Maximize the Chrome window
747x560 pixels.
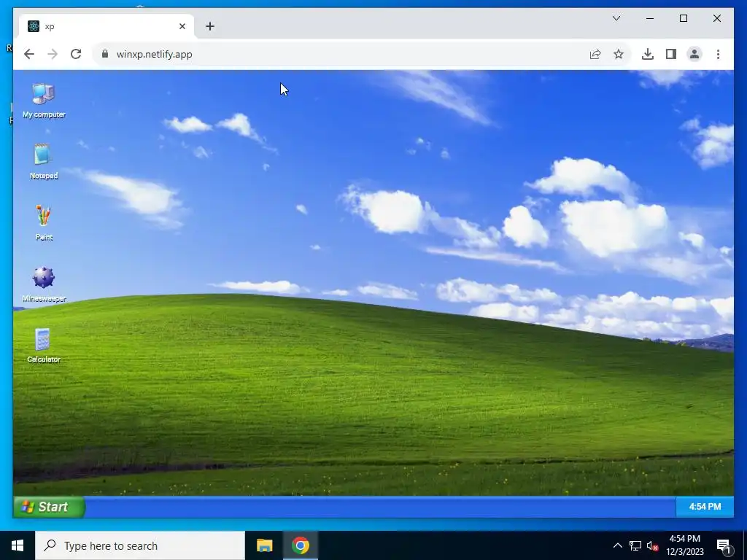[x=683, y=18]
